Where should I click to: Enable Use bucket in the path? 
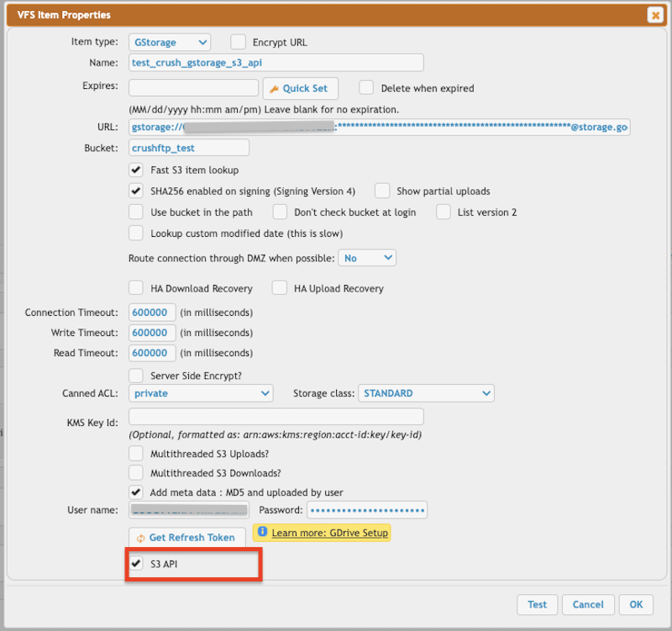click(x=136, y=212)
